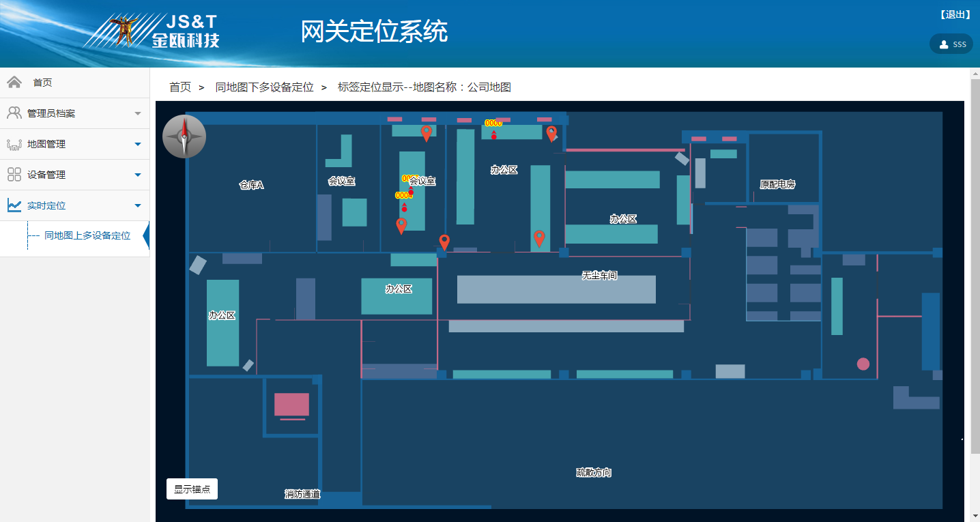Image resolution: width=980 pixels, height=522 pixels.
Task: Select the red tag marker labeled 0004
Action: pos(404,207)
